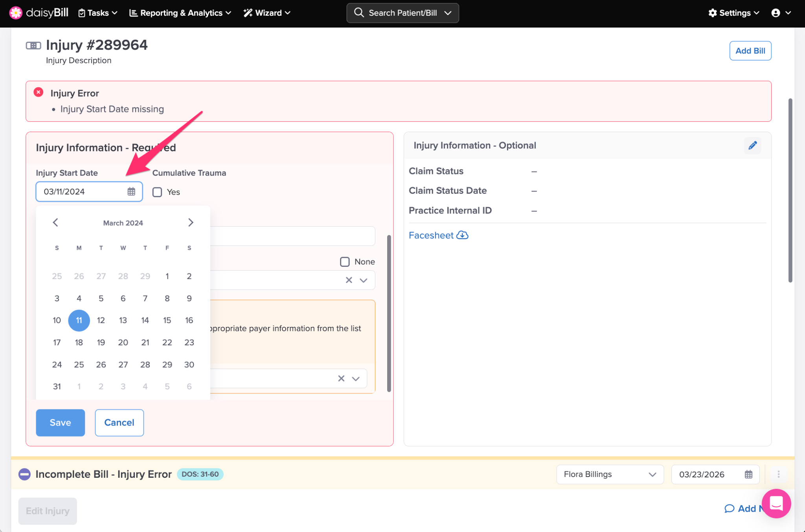Viewport: 805px width, 532px height.
Task: Check the None checkbox
Action: click(x=345, y=262)
